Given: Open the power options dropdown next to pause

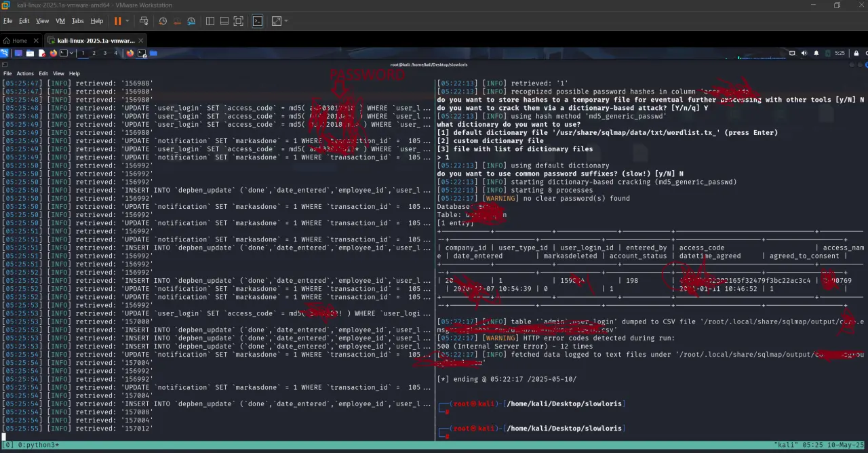Looking at the screenshot, I should pyautogui.click(x=127, y=21).
